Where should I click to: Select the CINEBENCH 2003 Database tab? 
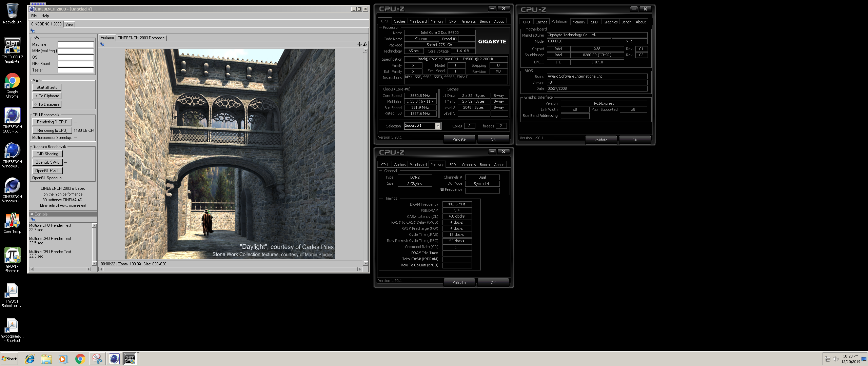tap(141, 38)
